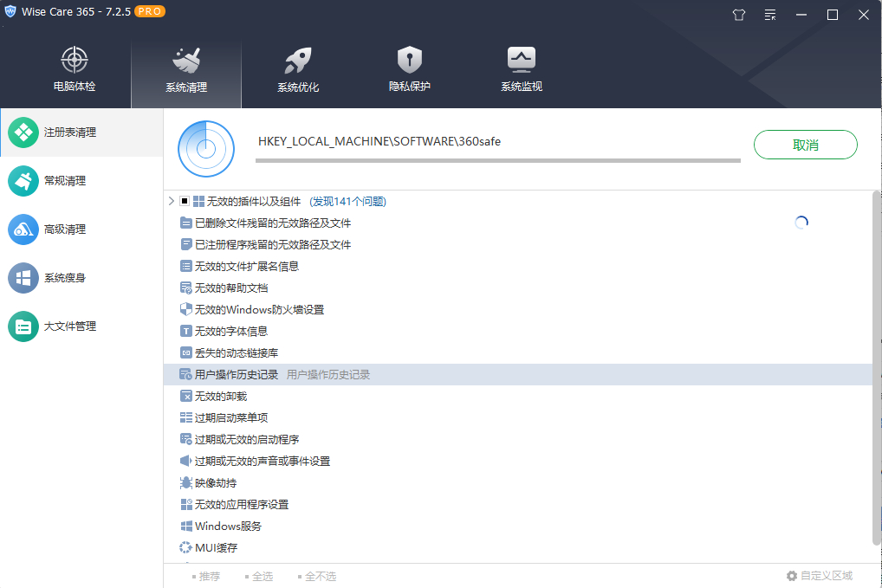Expand the 无效的插件以及组件 tree node
882x588 pixels.
(x=171, y=201)
